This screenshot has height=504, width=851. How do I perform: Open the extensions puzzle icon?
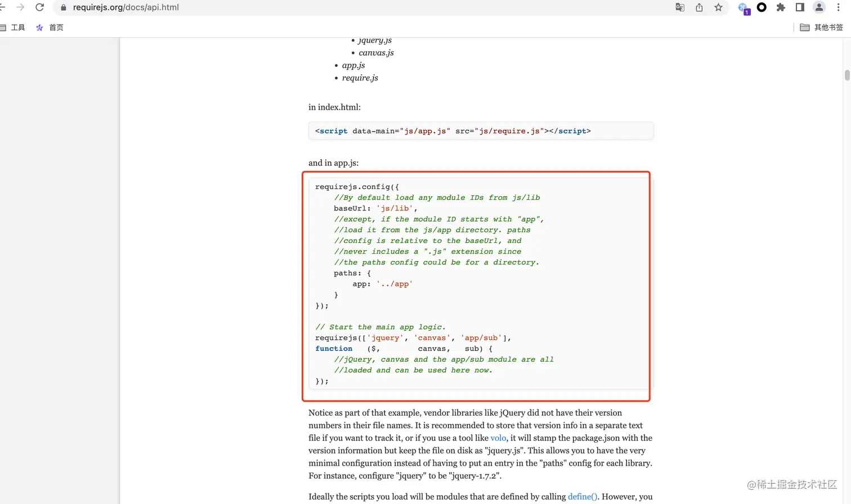(x=781, y=7)
